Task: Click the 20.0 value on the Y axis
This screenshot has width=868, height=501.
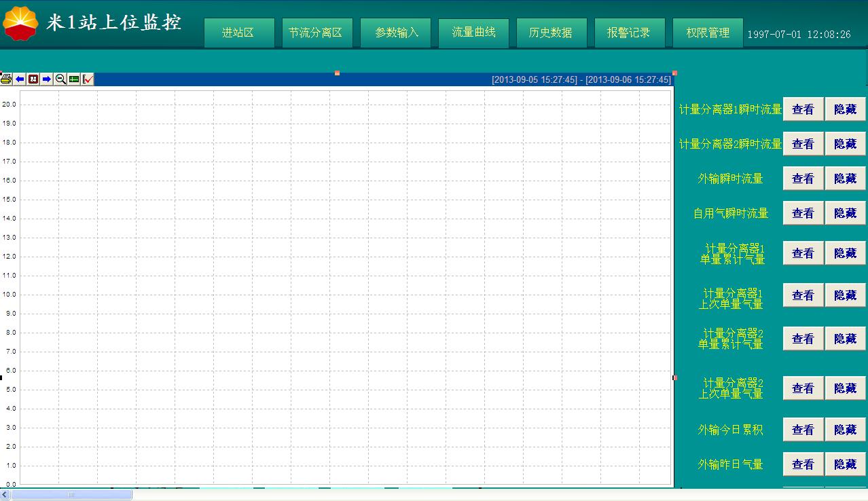Action: 9,105
